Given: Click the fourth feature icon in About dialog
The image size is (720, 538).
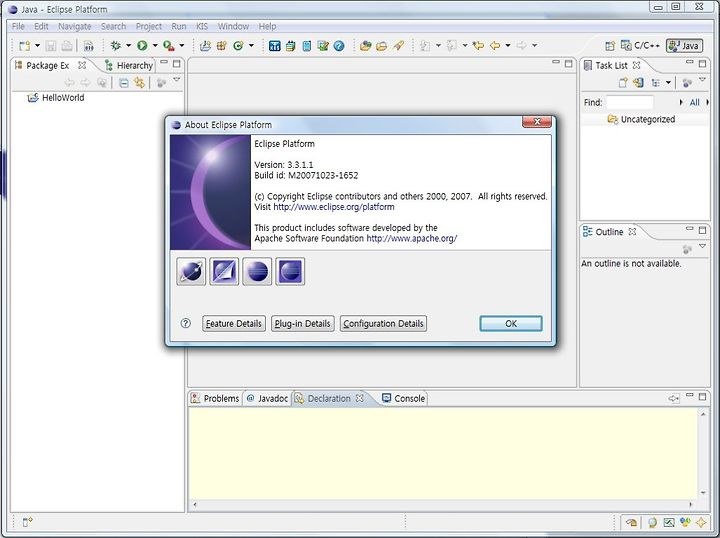Looking at the screenshot, I should click(290, 271).
